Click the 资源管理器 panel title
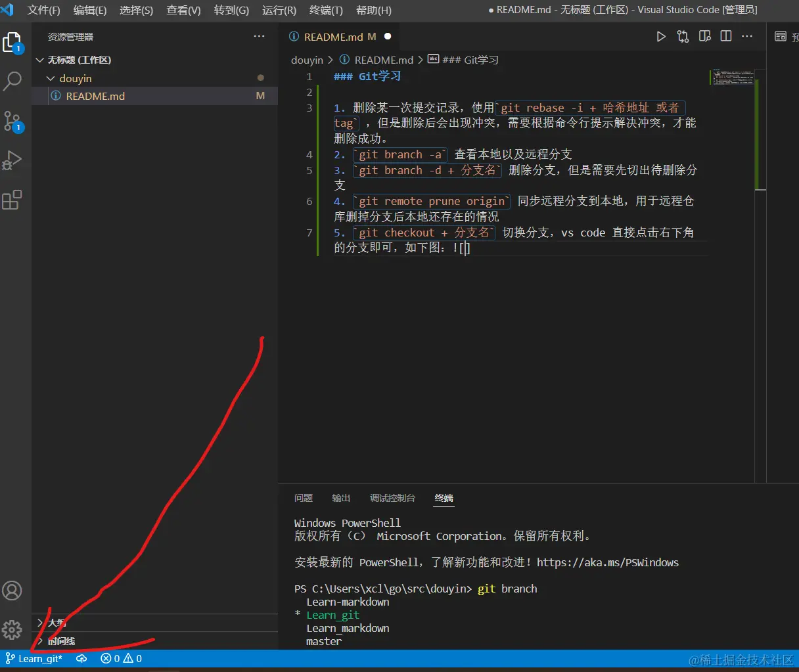Viewport: 799px width, 672px height. (70, 37)
